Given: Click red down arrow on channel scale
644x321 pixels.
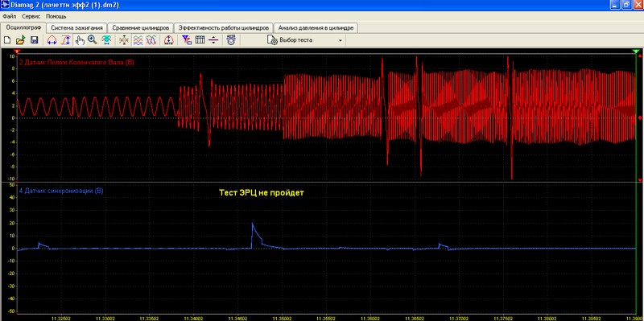Looking at the screenshot, I should 640,180.
